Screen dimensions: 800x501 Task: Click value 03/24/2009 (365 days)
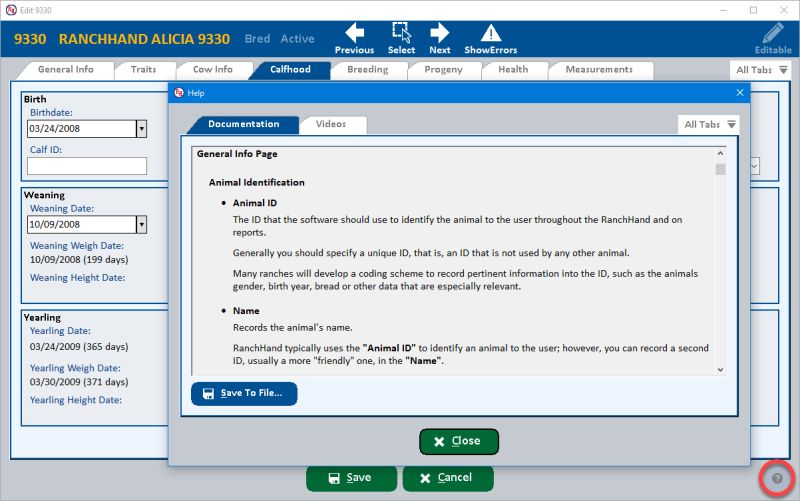pos(79,347)
